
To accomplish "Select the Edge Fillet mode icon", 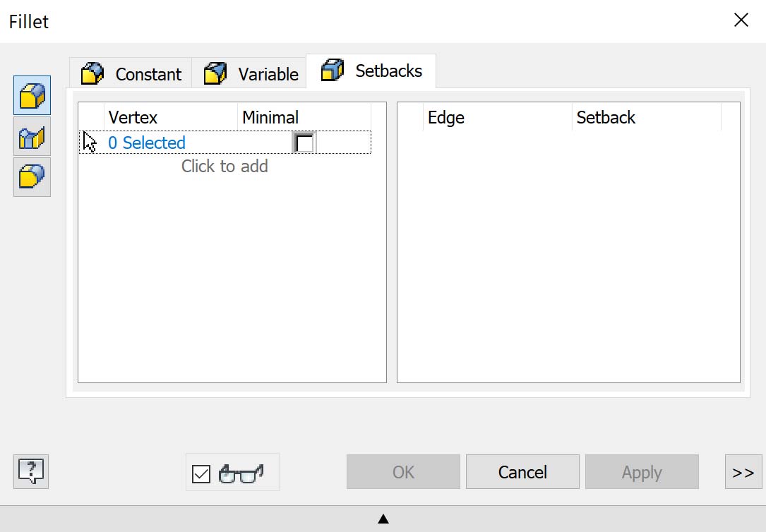I will point(32,95).
